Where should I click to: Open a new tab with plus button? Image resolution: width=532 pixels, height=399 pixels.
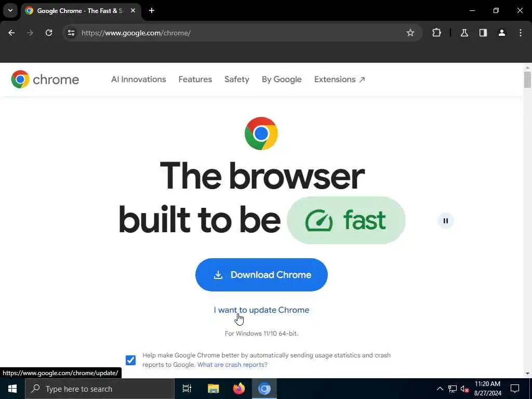point(152,10)
